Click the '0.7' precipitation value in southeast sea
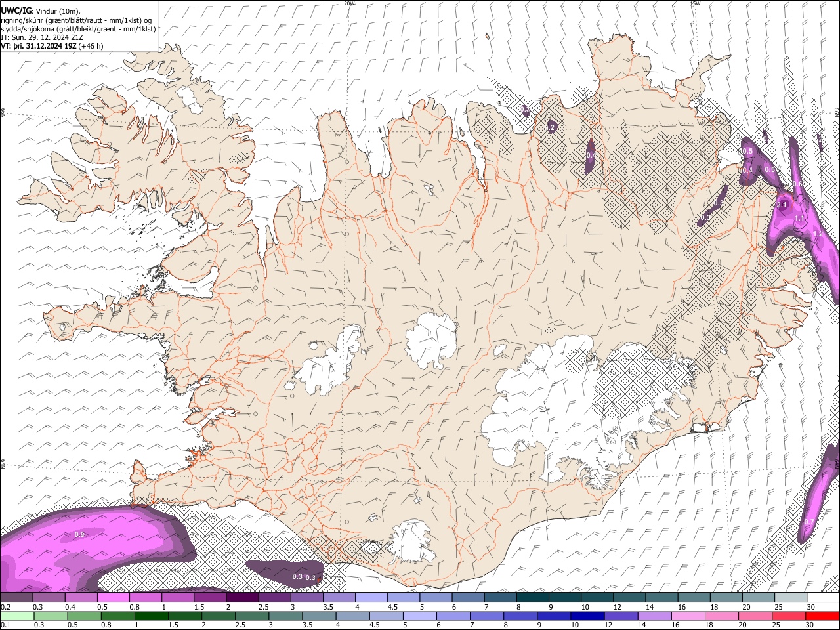The height and width of the screenshot is (630, 840). point(809,522)
